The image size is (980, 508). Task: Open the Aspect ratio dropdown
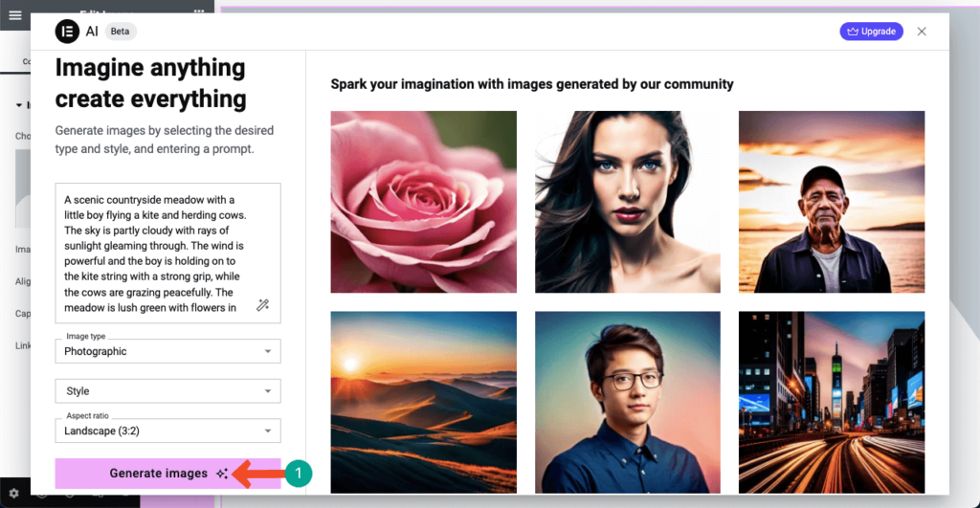167,431
